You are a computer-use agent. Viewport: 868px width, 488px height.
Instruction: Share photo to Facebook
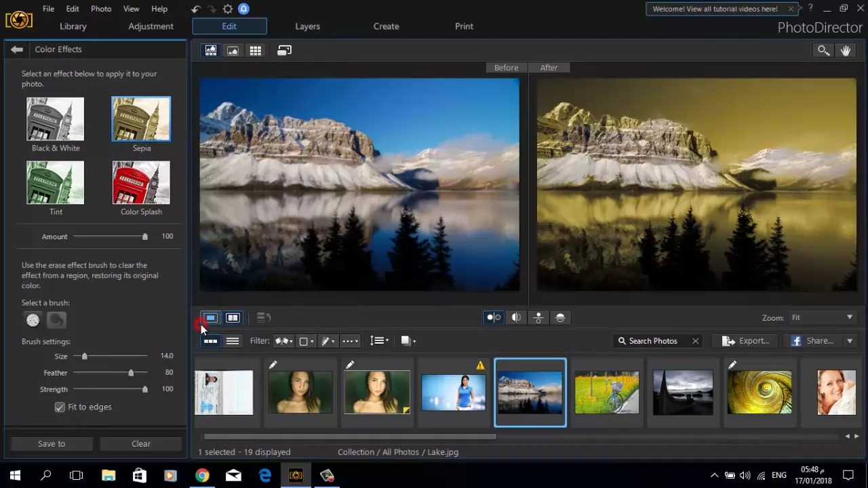[x=812, y=341]
